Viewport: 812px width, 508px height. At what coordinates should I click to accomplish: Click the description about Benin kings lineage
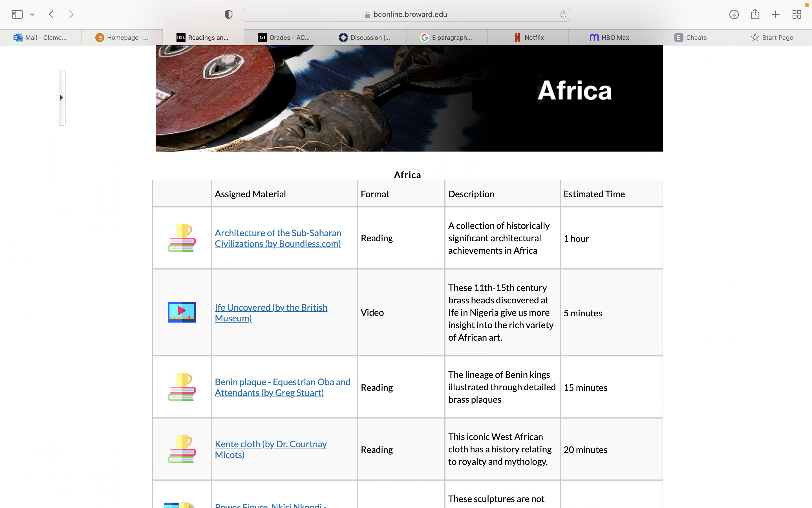click(502, 387)
